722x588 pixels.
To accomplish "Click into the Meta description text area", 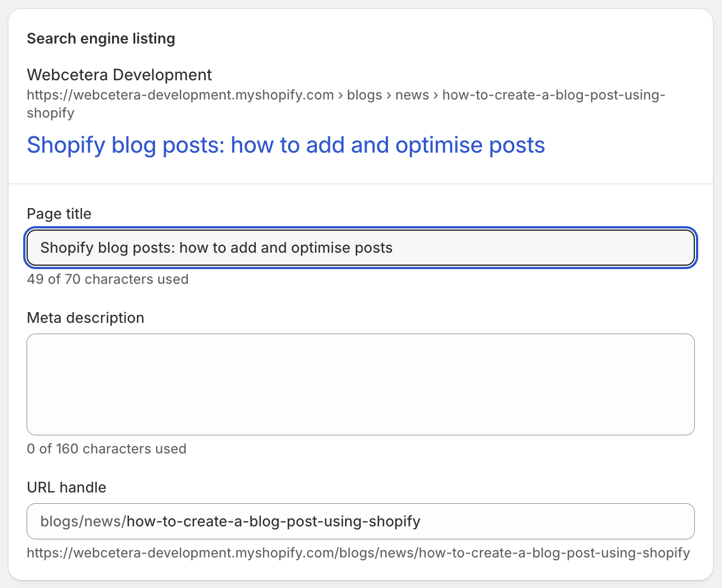I will [360, 384].
